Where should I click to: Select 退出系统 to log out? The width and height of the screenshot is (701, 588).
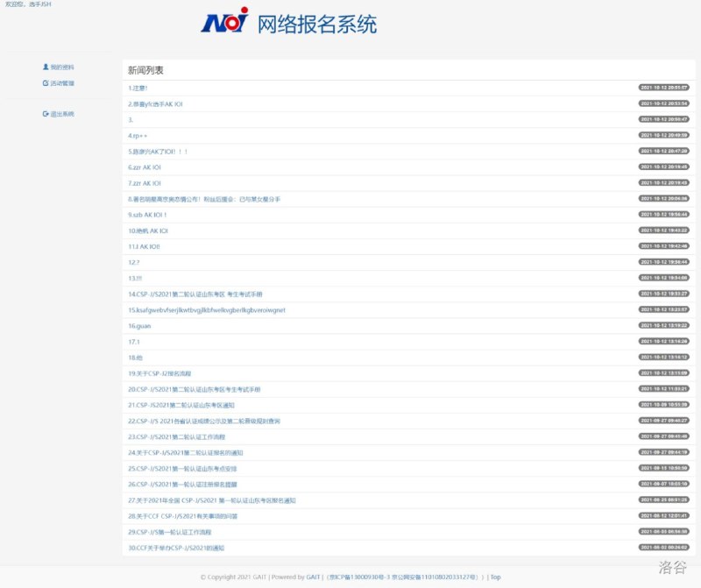click(x=62, y=114)
